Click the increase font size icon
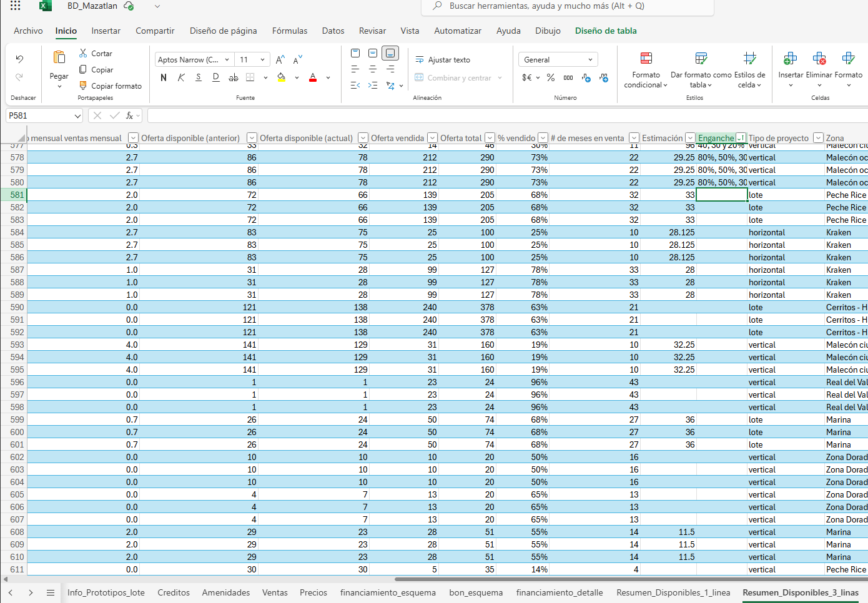Screen dimensions: 868x603 (280, 60)
